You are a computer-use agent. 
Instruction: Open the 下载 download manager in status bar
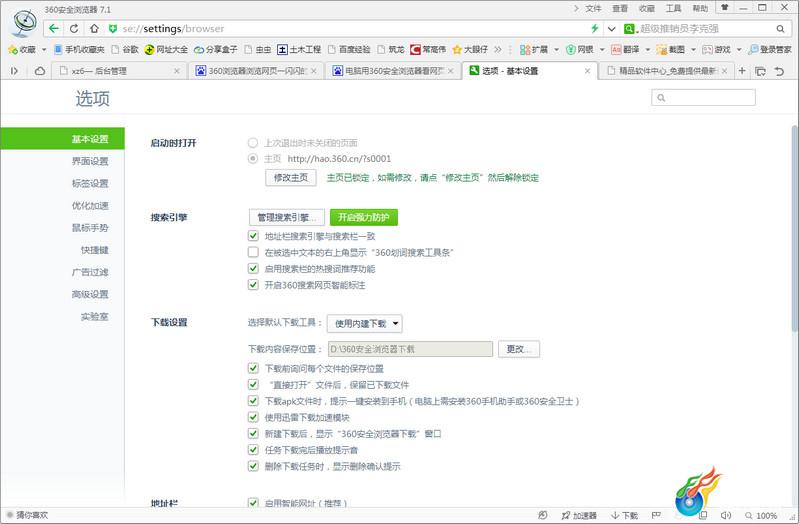pos(625,515)
